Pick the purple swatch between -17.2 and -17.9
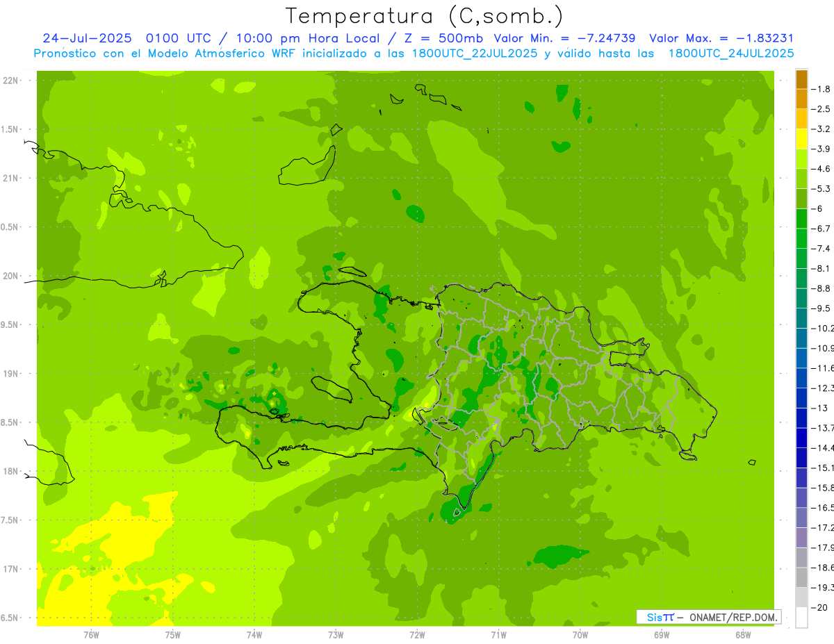 pyautogui.click(x=801, y=538)
